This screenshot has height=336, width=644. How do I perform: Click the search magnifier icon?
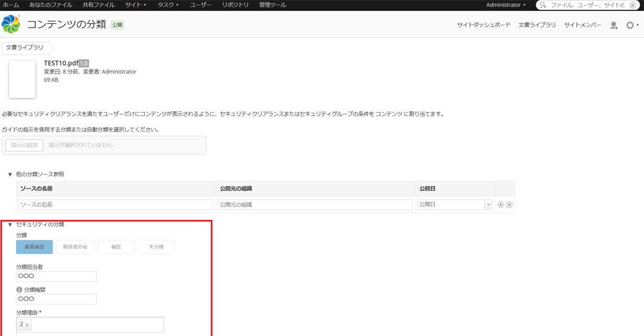[x=542, y=5]
